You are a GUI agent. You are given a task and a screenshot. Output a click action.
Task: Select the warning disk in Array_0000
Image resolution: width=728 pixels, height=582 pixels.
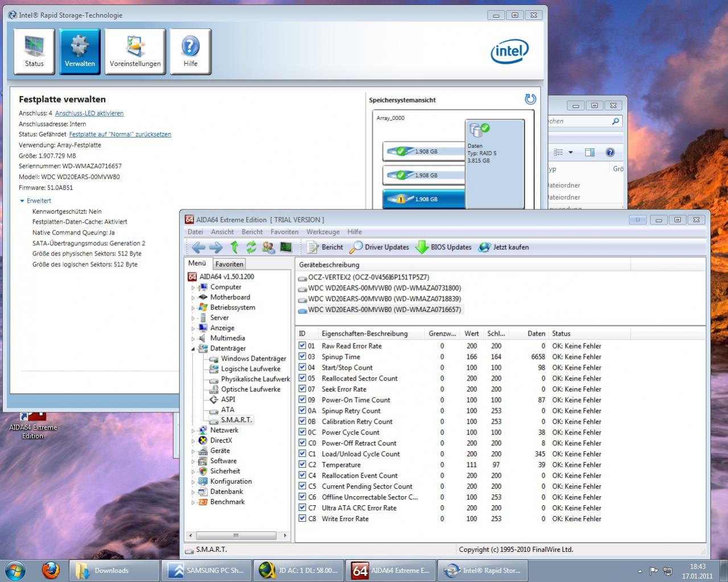click(x=424, y=199)
